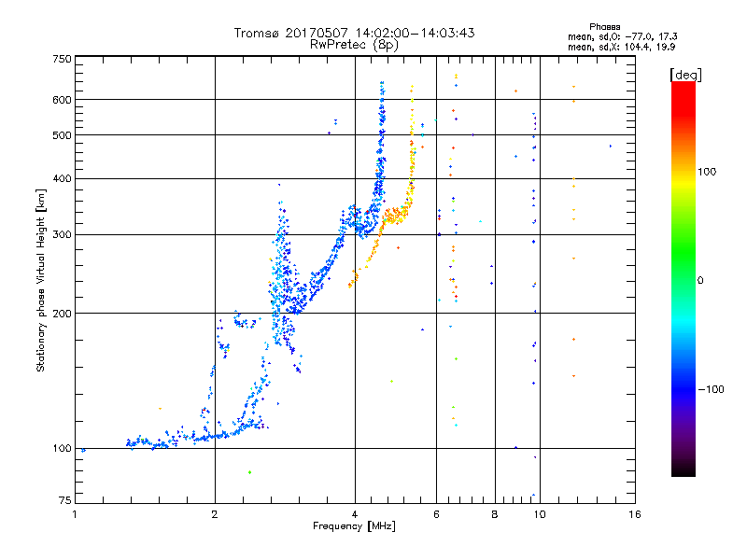This screenshot has width=747, height=560.
Task: Click the plot title 'Tromsø 20170507 14:02:00-14:03:43'
Action: [x=354, y=33]
